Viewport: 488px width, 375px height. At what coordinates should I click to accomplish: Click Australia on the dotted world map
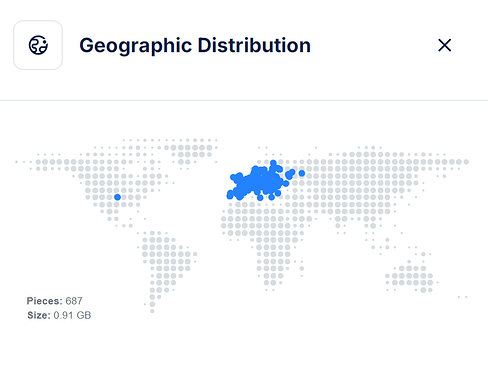pos(411,277)
